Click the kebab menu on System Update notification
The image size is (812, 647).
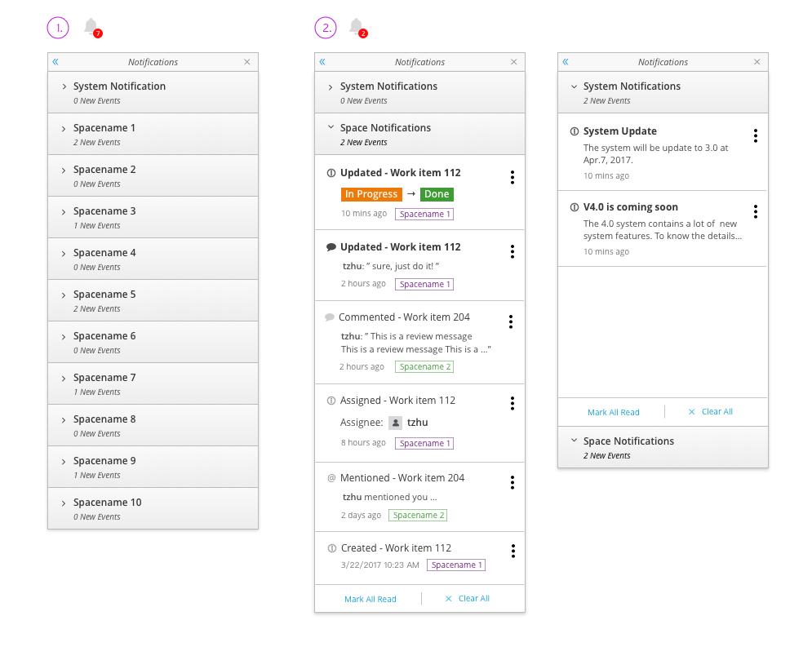coord(756,135)
